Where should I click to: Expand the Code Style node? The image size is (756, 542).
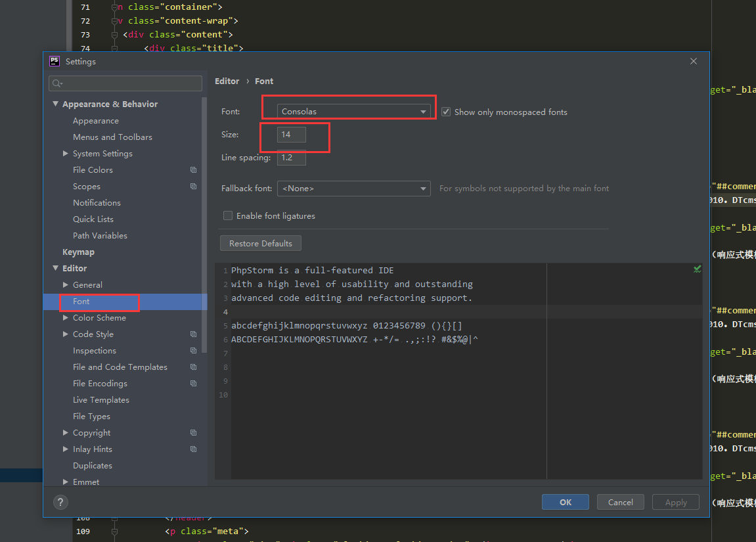[66, 334]
